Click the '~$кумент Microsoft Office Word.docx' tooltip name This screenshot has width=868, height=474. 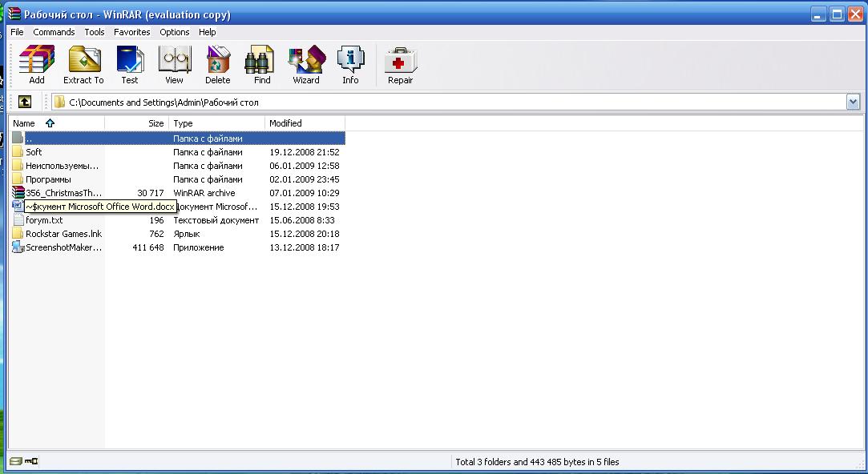100,207
